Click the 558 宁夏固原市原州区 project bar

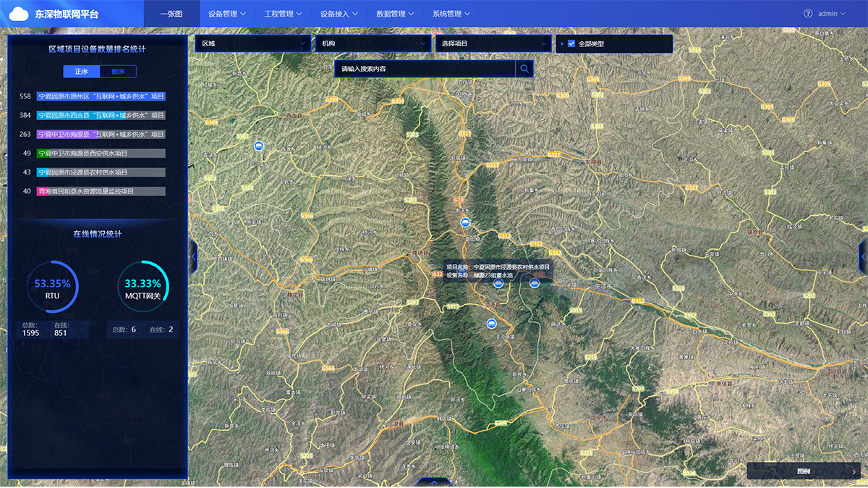coord(101,96)
